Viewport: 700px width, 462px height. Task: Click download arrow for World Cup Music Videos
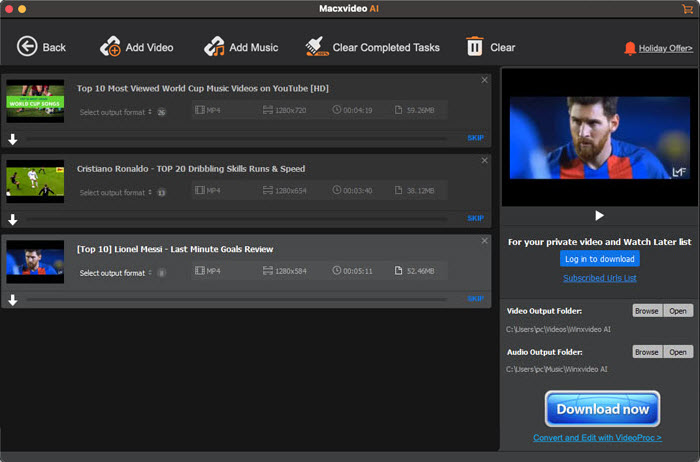[x=13, y=139]
